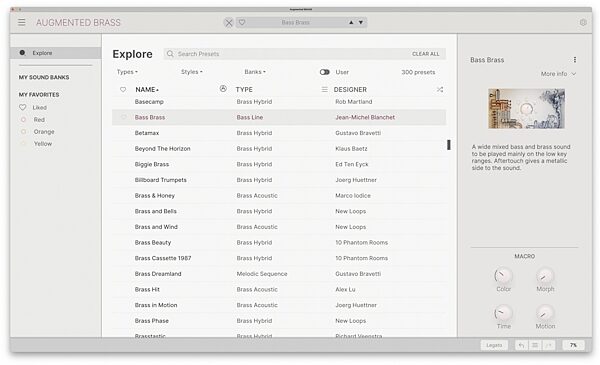The image size is (600, 365).
Task: Adjust the Motion macro knob
Action: click(x=545, y=313)
